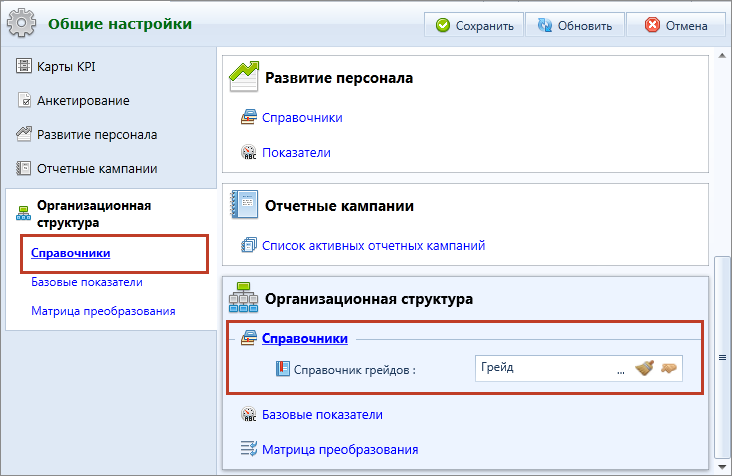Open Матрица преобразования link in main panel
The image size is (732, 476).
[x=340, y=449]
